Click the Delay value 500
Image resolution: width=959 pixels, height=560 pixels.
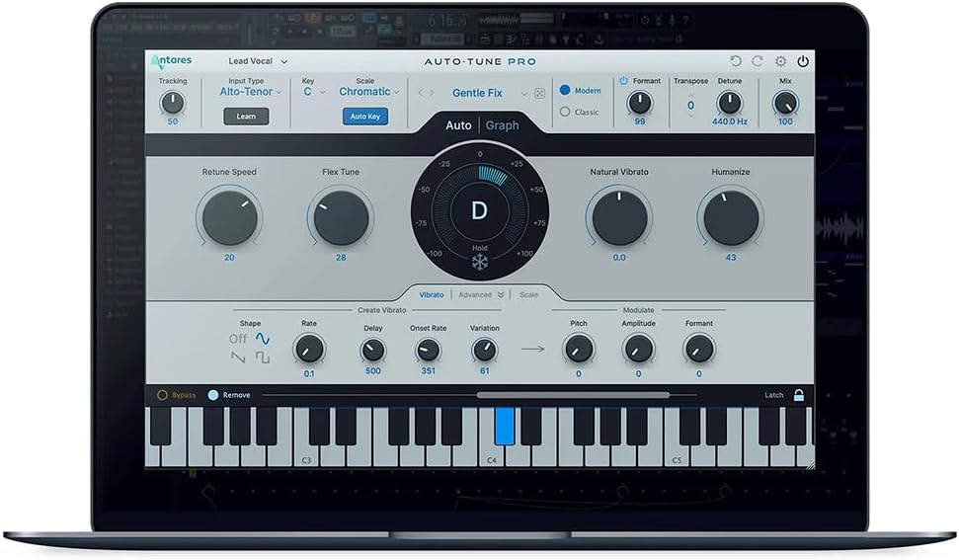(x=373, y=371)
